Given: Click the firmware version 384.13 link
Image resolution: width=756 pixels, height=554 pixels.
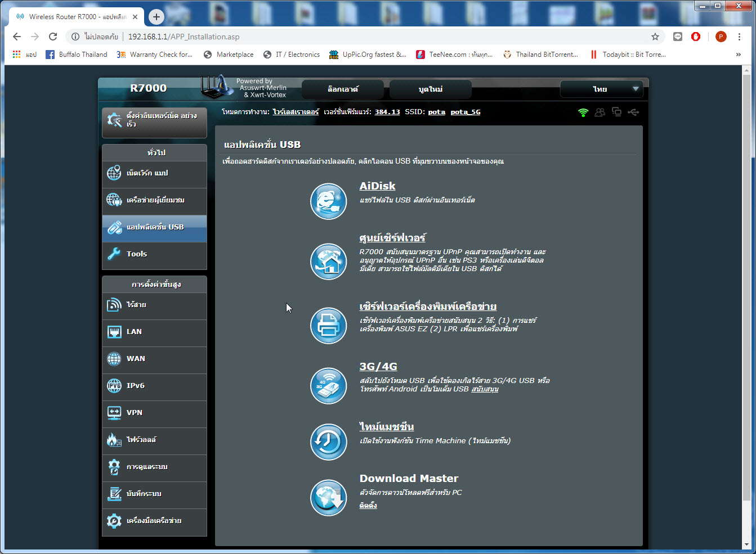Looking at the screenshot, I should (387, 112).
